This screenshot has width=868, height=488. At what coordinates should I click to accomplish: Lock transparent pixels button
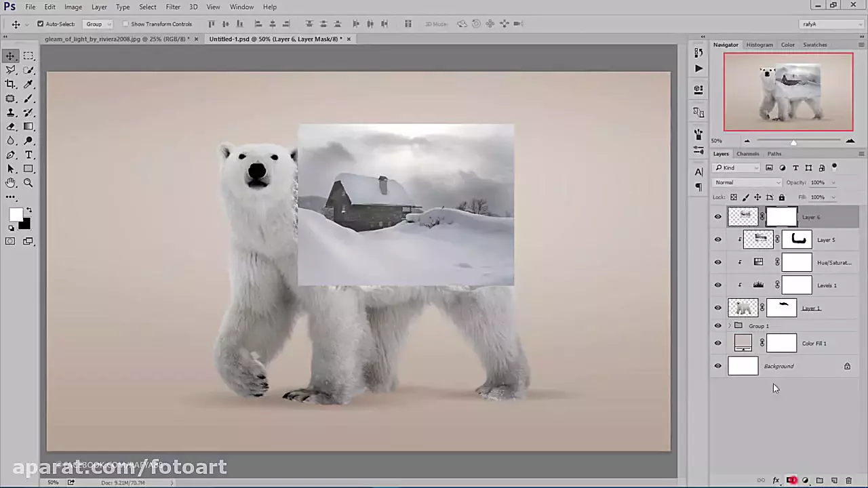point(734,197)
